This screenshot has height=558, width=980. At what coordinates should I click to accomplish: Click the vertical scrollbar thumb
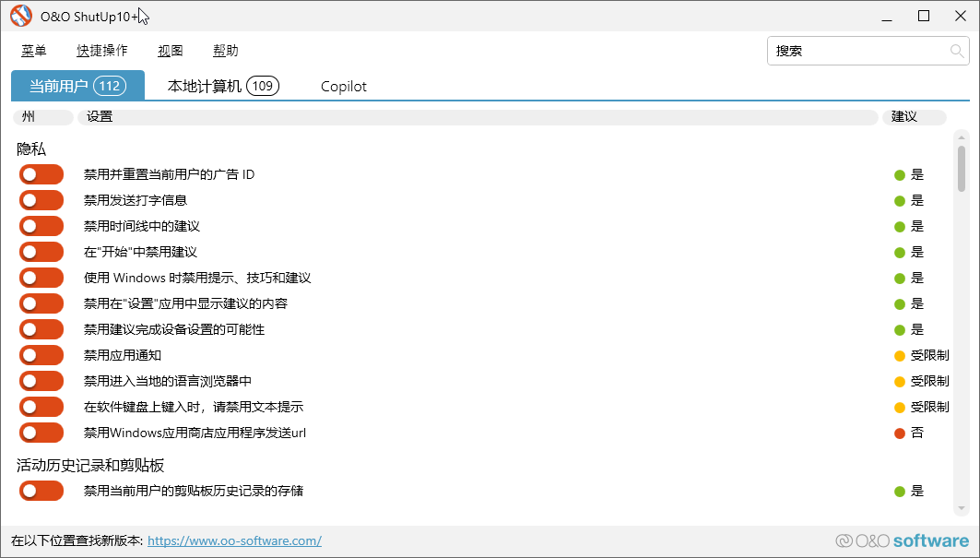pyautogui.click(x=961, y=168)
